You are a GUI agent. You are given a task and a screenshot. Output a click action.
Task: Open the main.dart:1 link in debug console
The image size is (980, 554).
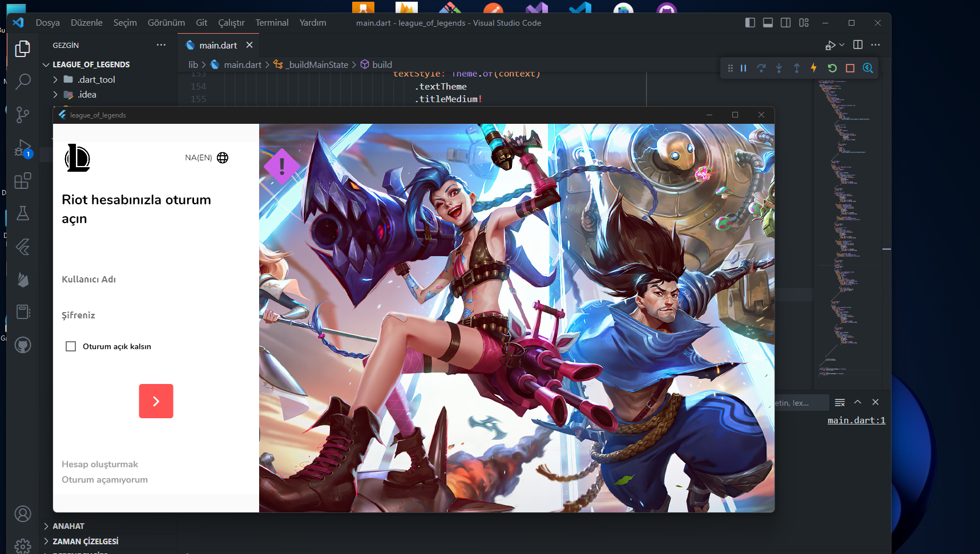(x=856, y=420)
